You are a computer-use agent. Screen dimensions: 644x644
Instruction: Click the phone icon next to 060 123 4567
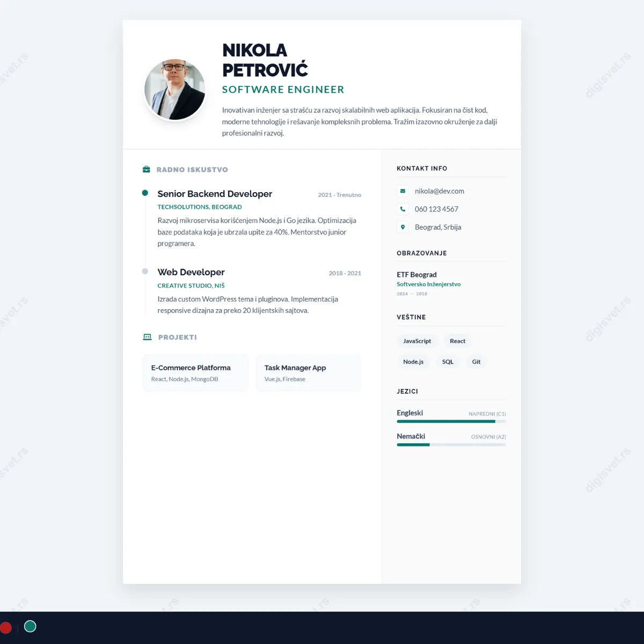click(402, 209)
